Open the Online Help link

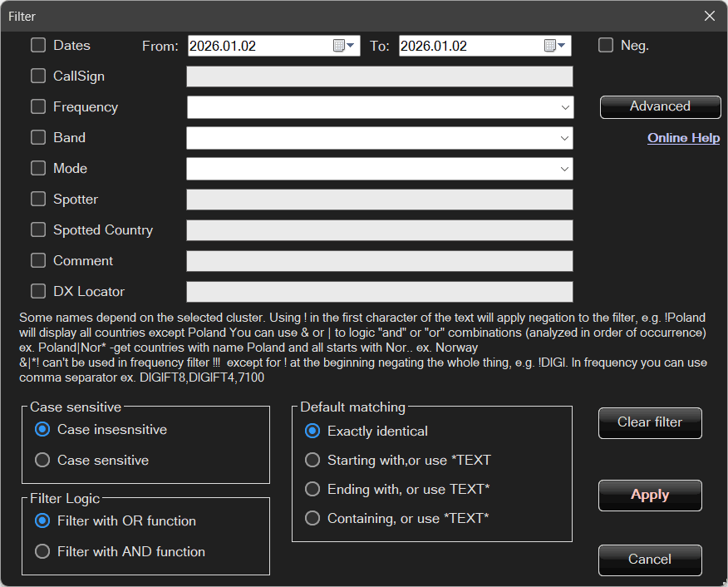[683, 138]
